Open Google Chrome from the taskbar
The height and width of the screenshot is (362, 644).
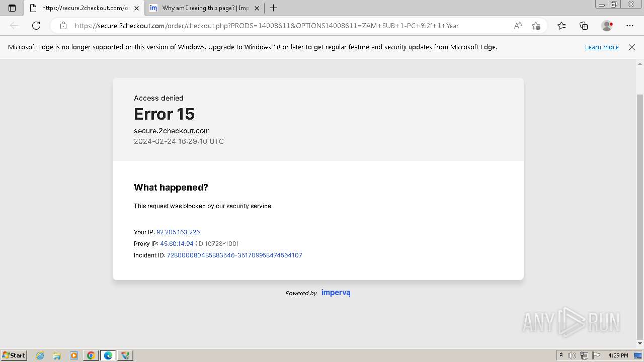[91, 355]
